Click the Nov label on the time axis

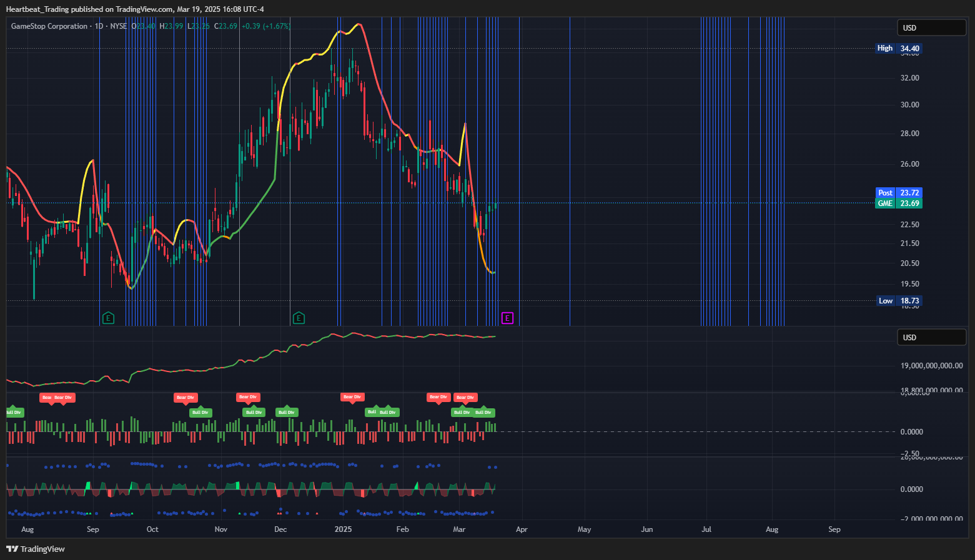point(221,529)
